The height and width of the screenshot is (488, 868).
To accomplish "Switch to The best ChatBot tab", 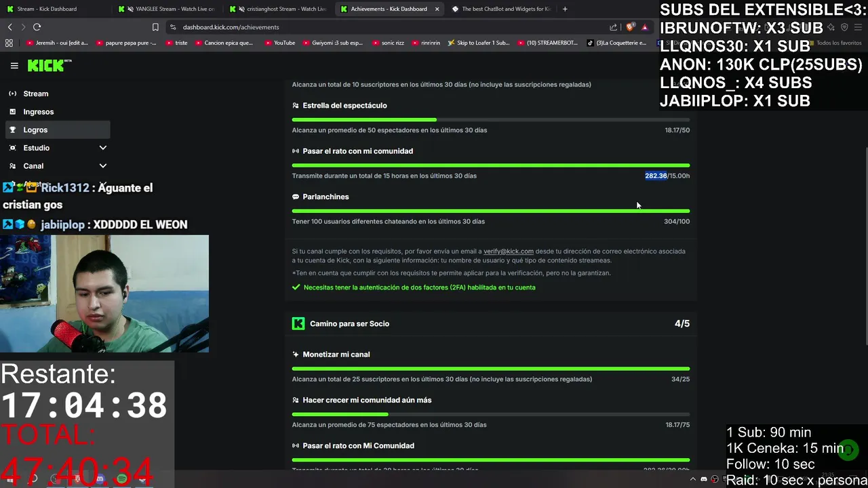I will pyautogui.click(x=502, y=9).
